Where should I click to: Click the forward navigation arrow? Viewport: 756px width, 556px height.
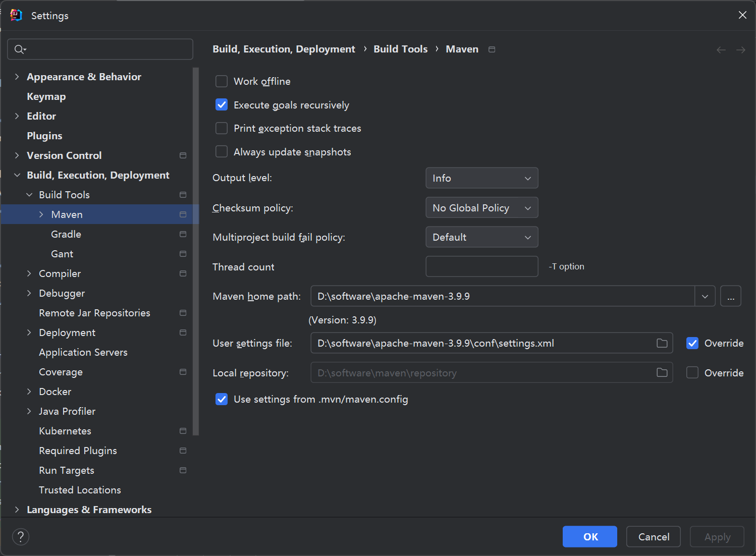[741, 49]
